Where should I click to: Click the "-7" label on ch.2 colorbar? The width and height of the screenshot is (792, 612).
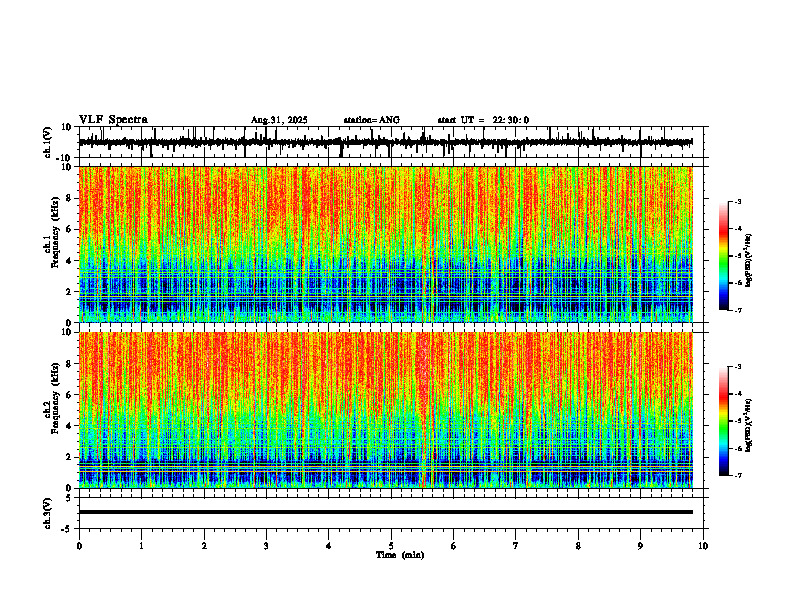pyautogui.click(x=738, y=476)
